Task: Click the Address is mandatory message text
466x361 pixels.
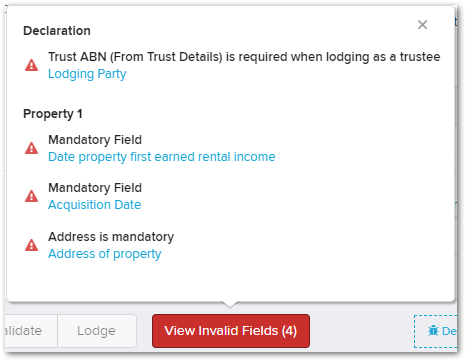Action: (x=111, y=237)
